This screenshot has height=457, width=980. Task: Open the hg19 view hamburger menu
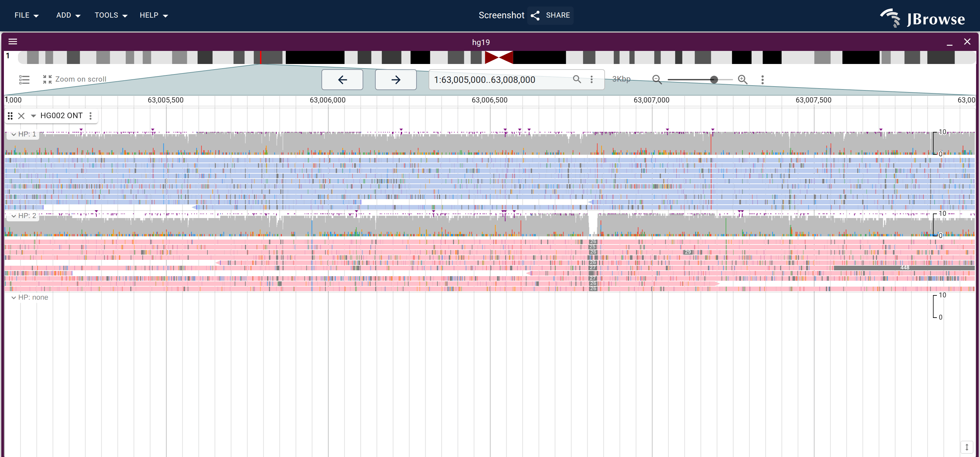coord(13,41)
